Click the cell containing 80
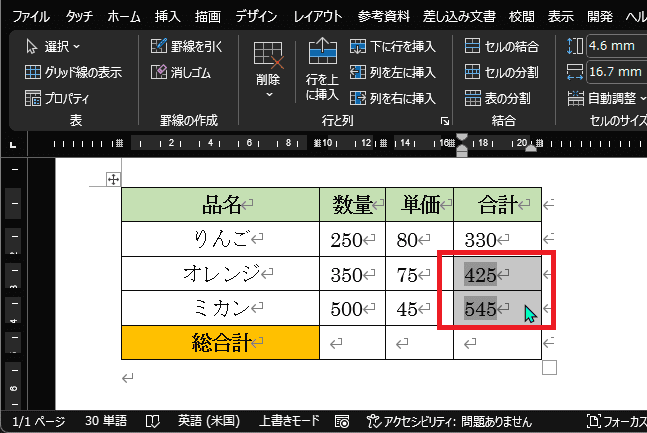This screenshot has width=647, height=433. [x=420, y=239]
